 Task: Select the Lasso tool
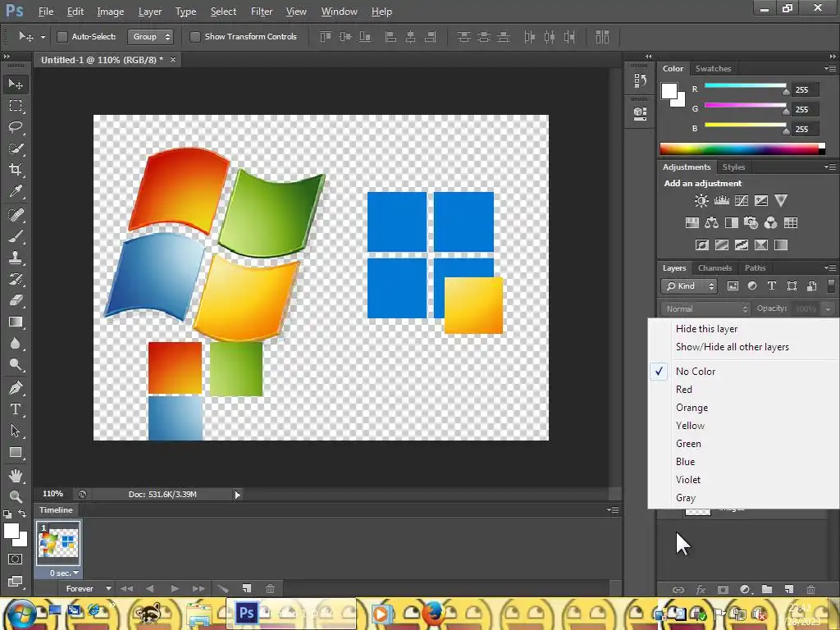(16, 127)
